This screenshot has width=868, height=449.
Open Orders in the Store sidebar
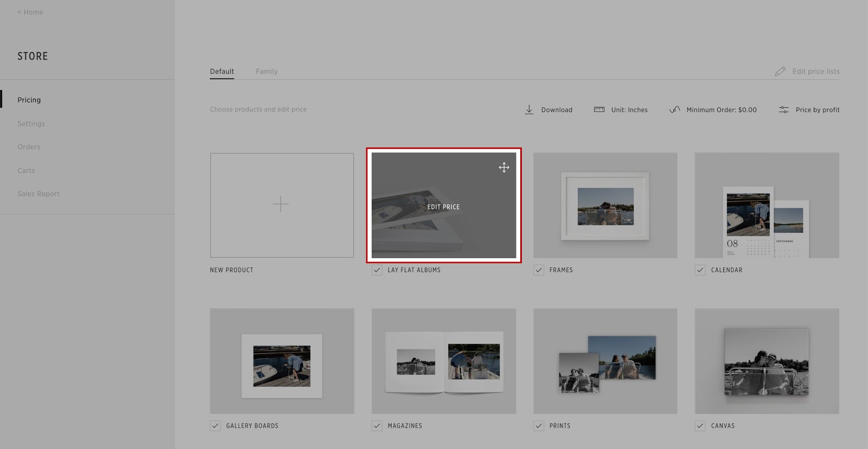(x=29, y=147)
